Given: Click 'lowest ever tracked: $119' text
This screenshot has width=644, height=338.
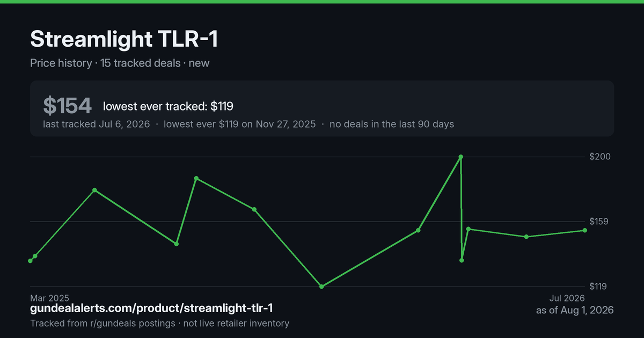Looking at the screenshot, I should 168,106.
